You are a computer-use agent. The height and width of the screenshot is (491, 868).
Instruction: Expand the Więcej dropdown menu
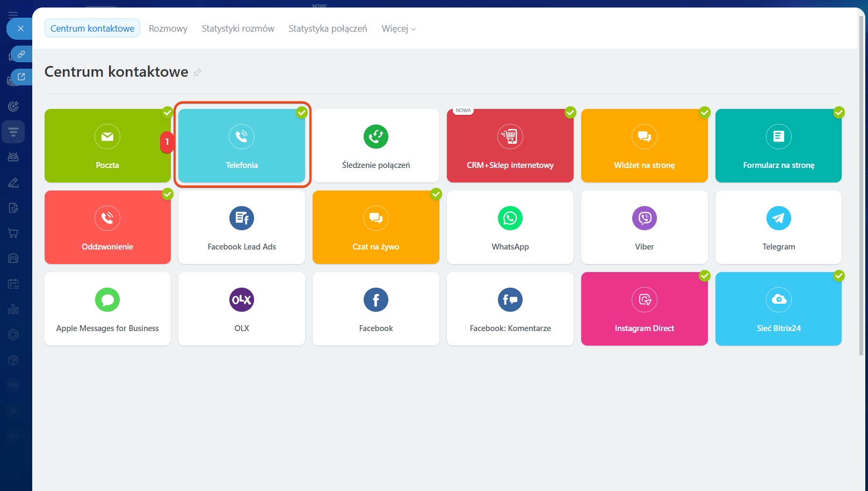coord(399,28)
